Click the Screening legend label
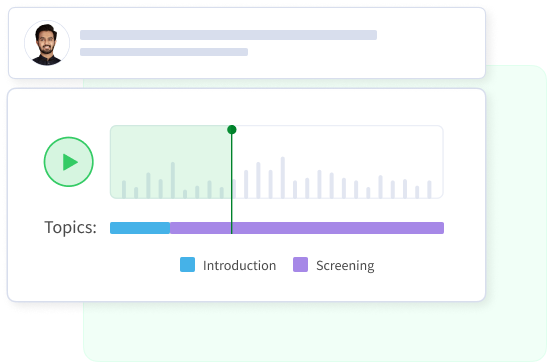Screen dimensions: 547x362 point(345,266)
